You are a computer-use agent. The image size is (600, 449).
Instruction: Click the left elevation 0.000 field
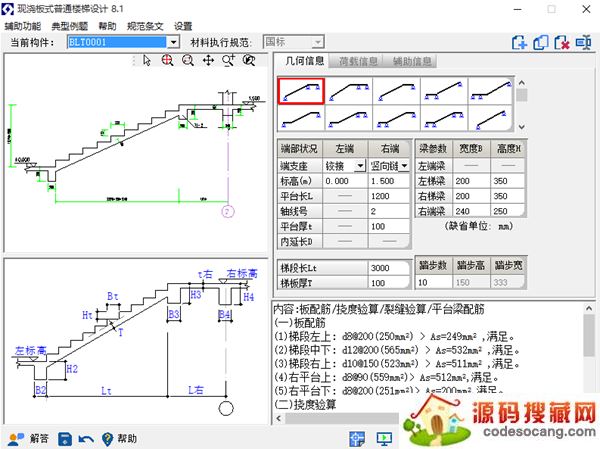344,181
